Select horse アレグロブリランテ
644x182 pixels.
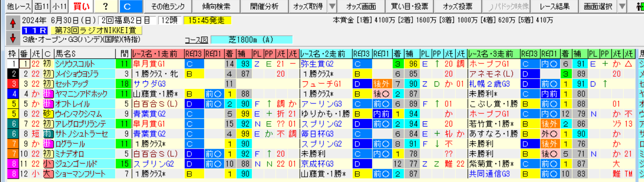(x=84, y=124)
